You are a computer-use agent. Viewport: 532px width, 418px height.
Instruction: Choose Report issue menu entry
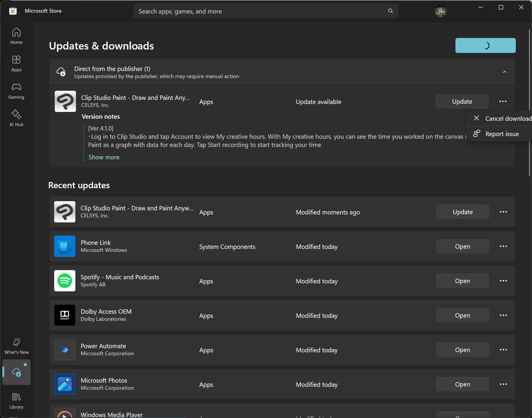(502, 134)
